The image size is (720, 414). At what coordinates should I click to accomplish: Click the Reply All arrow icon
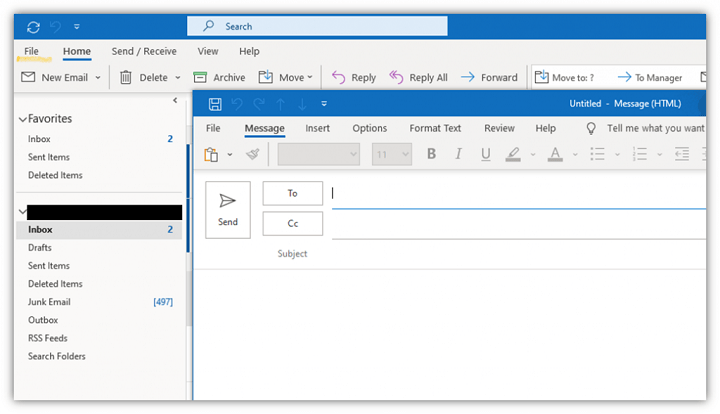pos(396,78)
